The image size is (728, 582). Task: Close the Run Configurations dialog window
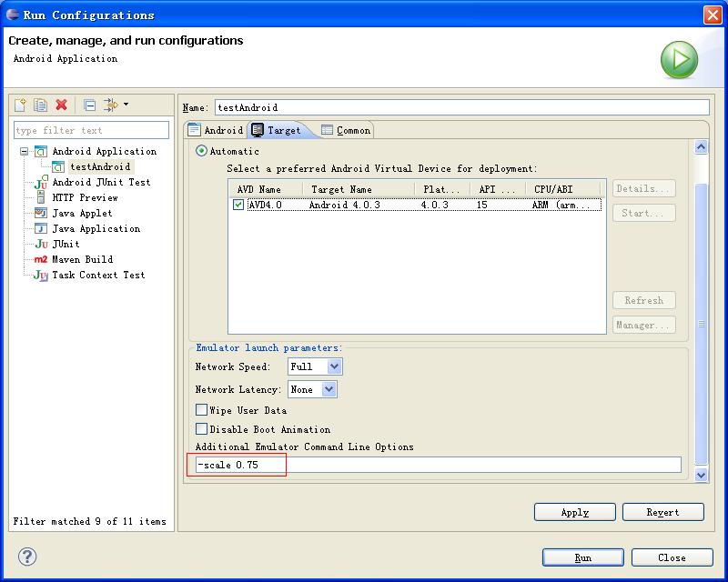[713, 15]
